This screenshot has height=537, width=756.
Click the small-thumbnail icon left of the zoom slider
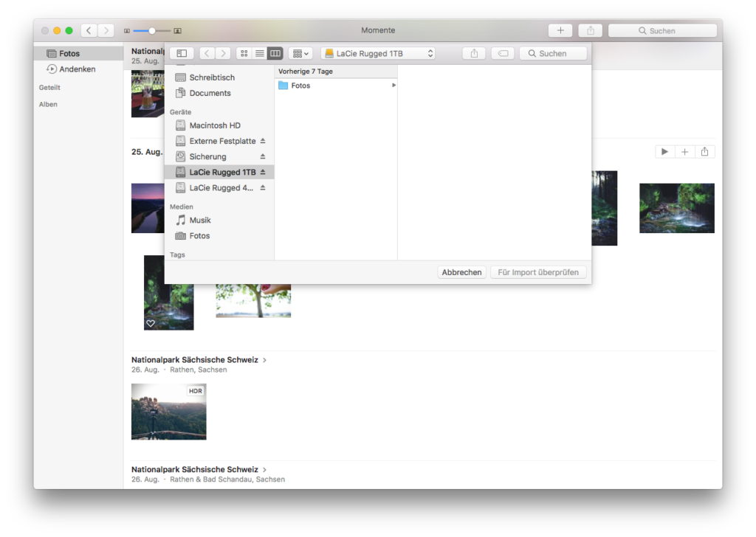[127, 31]
